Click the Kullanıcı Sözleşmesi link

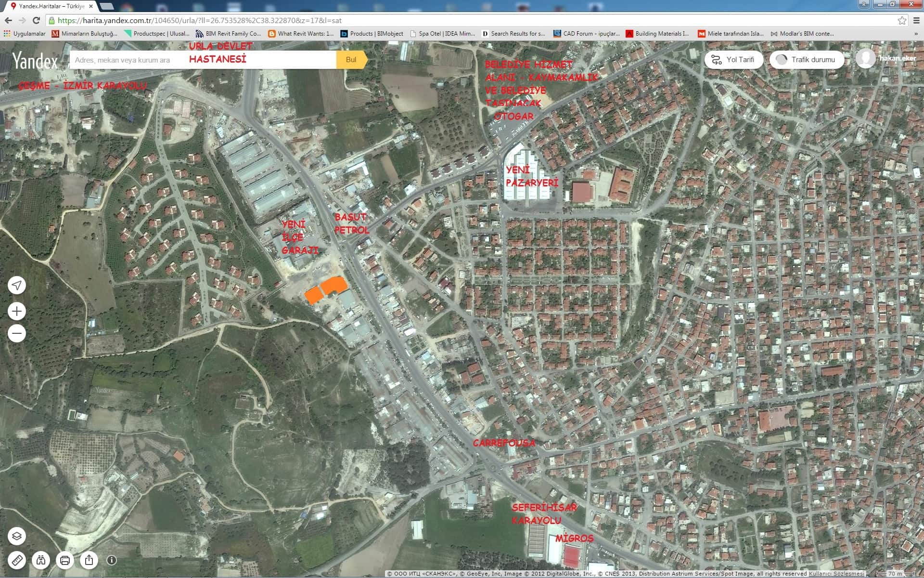pyautogui.click(x=836, y=574)
